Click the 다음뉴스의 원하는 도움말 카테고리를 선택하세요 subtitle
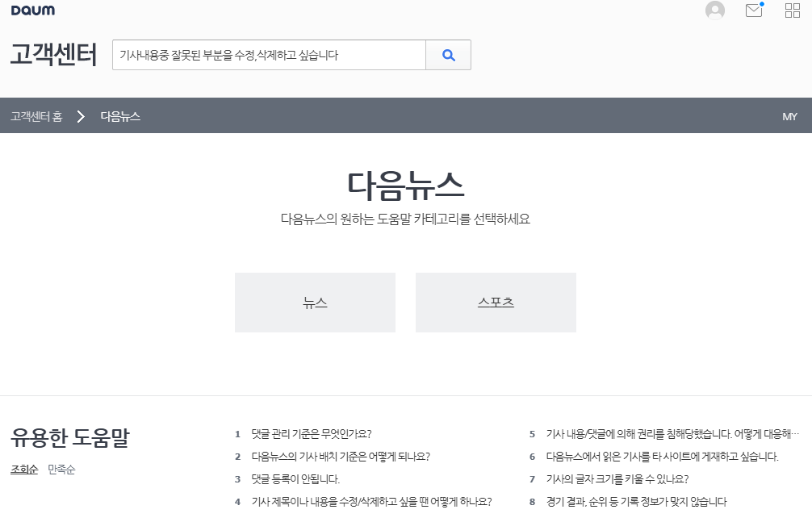Viewport: 812px width, 522px height. [x=405, y=219]
